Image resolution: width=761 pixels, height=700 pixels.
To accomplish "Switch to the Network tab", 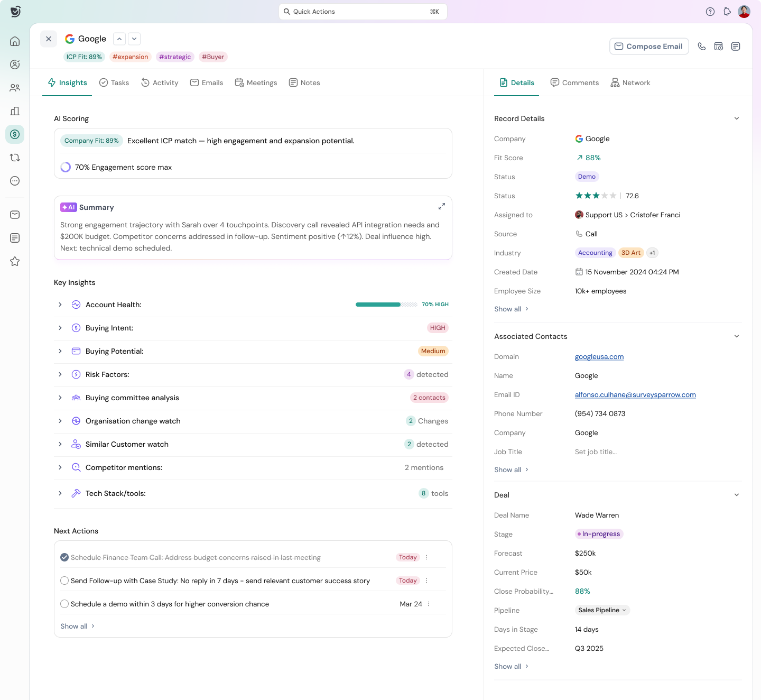I will (630, 82).
